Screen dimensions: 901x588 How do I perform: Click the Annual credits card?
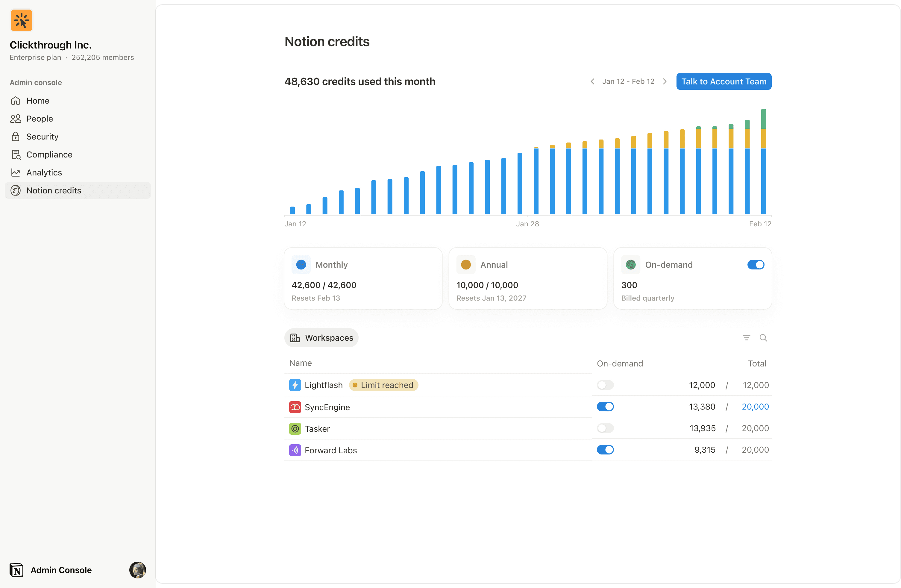tap(528, 279)
